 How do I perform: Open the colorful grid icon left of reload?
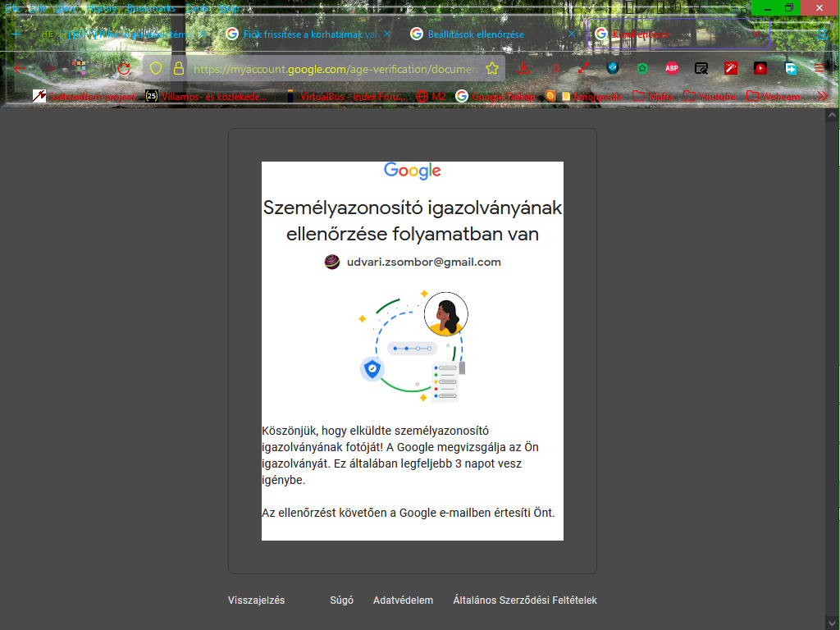(x=80, y=67)
